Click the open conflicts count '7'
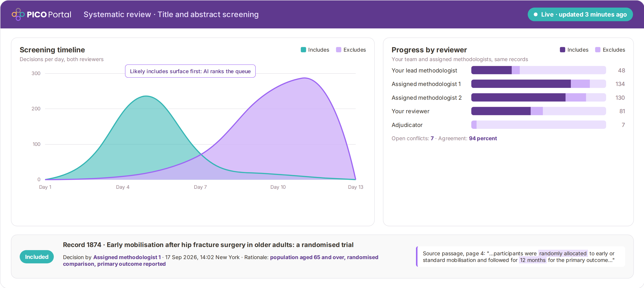Image resolution: width=644 pixels, height=288 pixels. (x=432, y=139)
